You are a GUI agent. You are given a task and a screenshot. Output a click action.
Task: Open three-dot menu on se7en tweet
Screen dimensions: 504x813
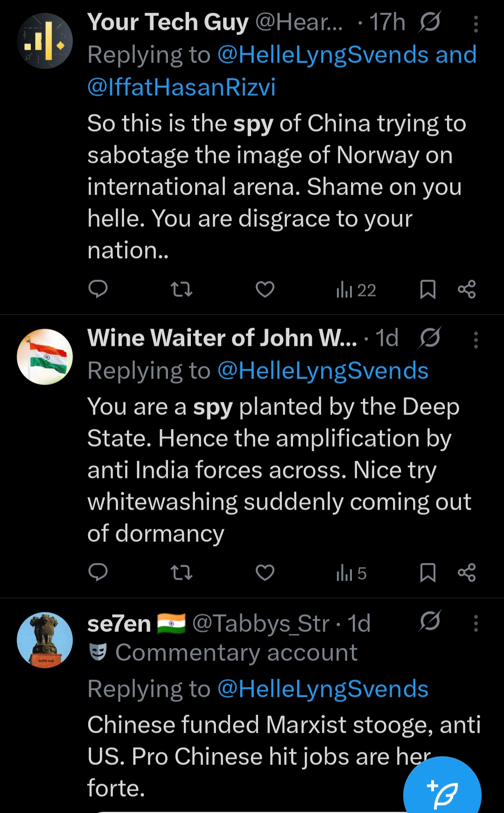(x=476, y=624)
